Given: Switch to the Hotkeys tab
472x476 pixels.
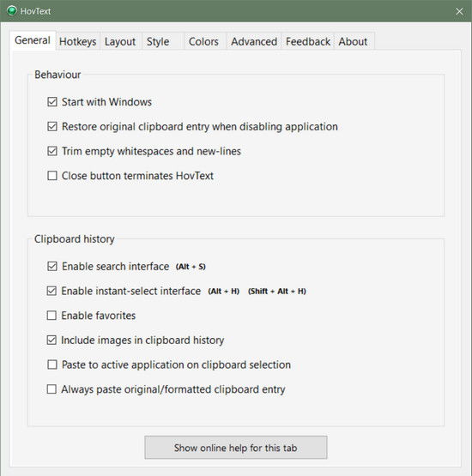Looking at the screenshot, I should tap(78, 41).
